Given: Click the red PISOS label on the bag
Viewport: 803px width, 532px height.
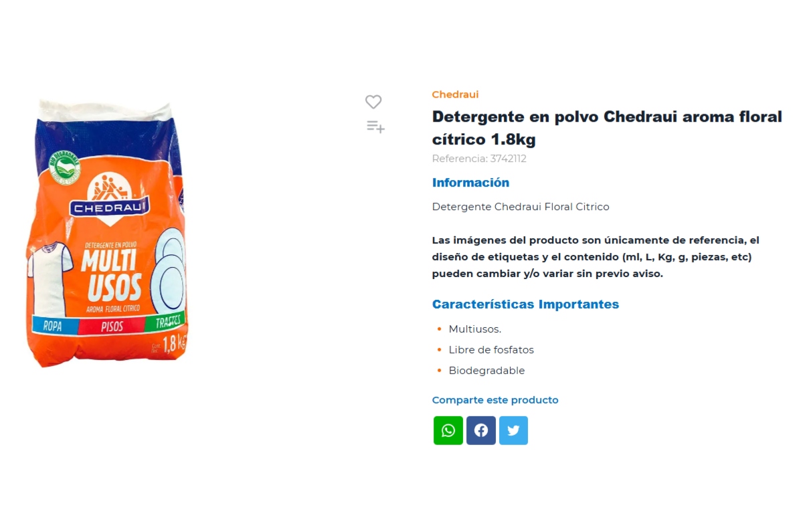Looking at the screenshot, I should [112, 327].
